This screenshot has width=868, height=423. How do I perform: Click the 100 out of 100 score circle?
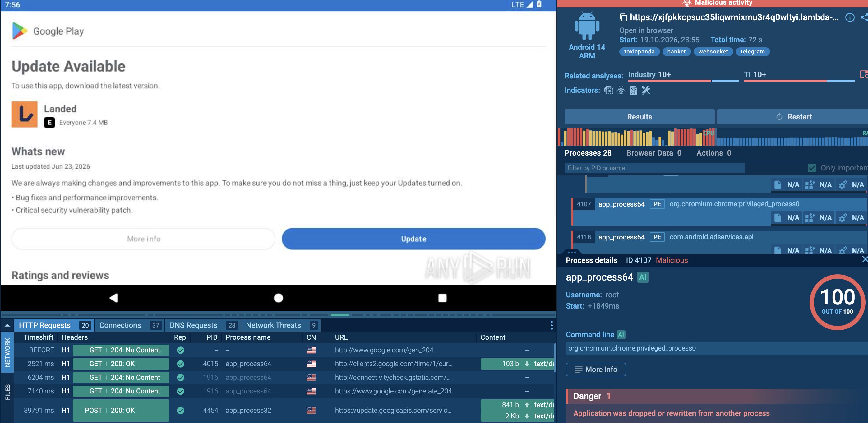[x=837, y=302]
